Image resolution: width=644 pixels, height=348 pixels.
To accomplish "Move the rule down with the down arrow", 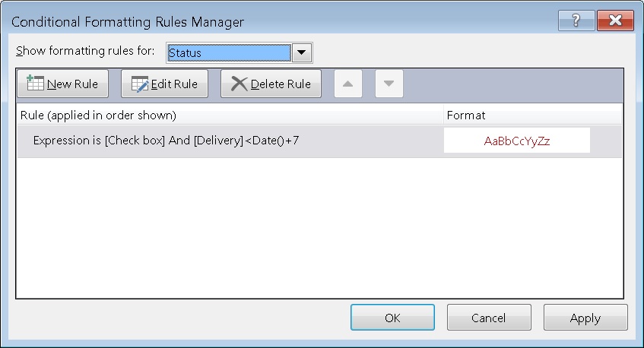I will pos(389,84).
